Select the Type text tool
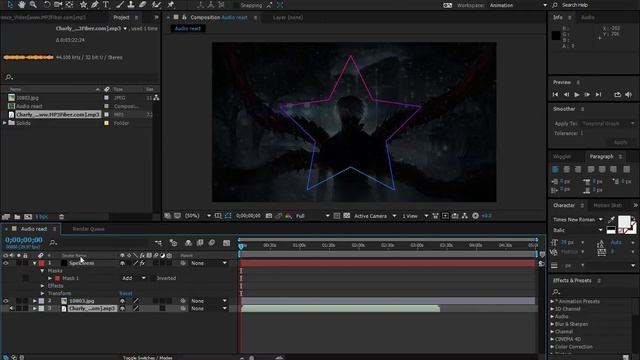This screenshot has width=640, height=360. 106,4
